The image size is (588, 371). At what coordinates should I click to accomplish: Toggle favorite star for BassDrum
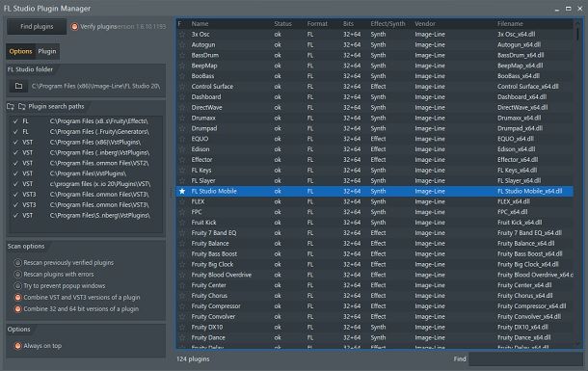tap(182, 55)
